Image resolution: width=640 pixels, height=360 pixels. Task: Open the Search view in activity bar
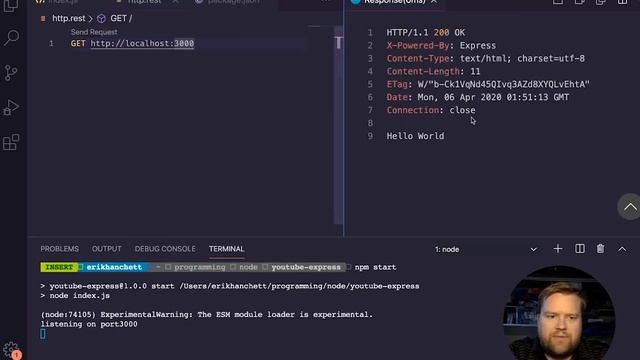pos(11,38)
